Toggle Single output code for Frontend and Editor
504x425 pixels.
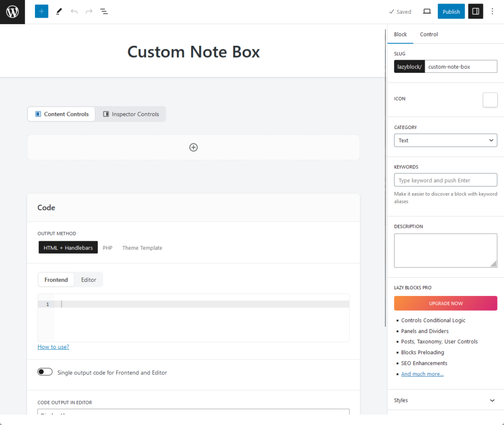pos(45,372)
